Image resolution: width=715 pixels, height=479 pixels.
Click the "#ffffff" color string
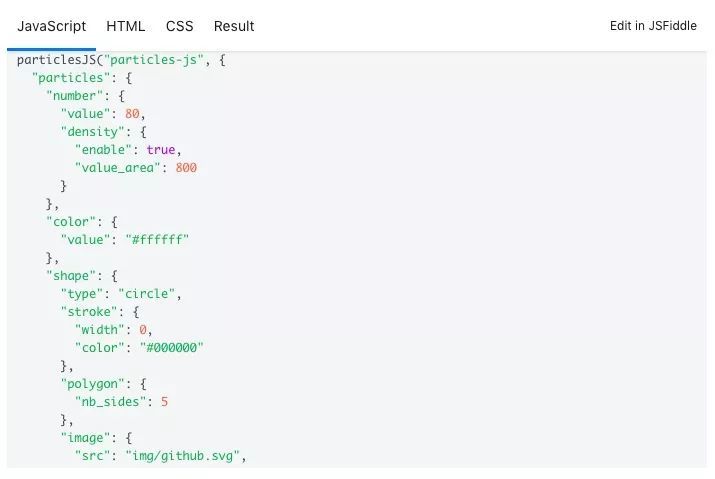pos(153,240)
